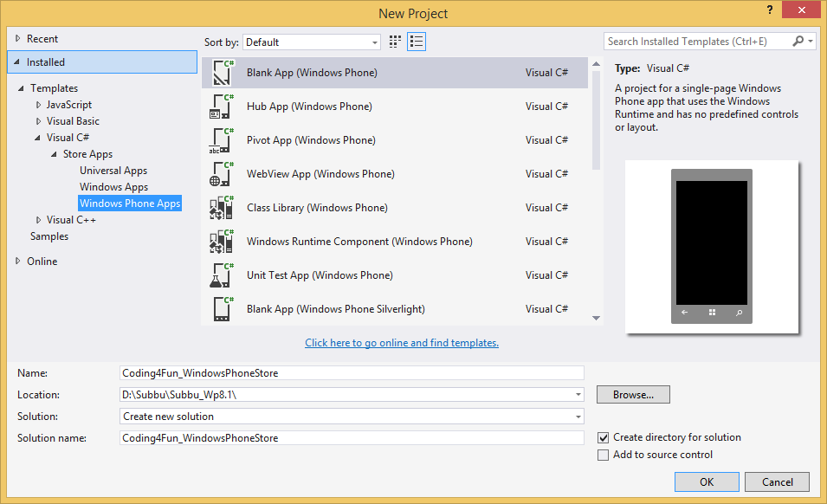The height and width of the screenshot is (504, 827).
Task: Open the Sort by dropdown
Action: coord(377,42)
